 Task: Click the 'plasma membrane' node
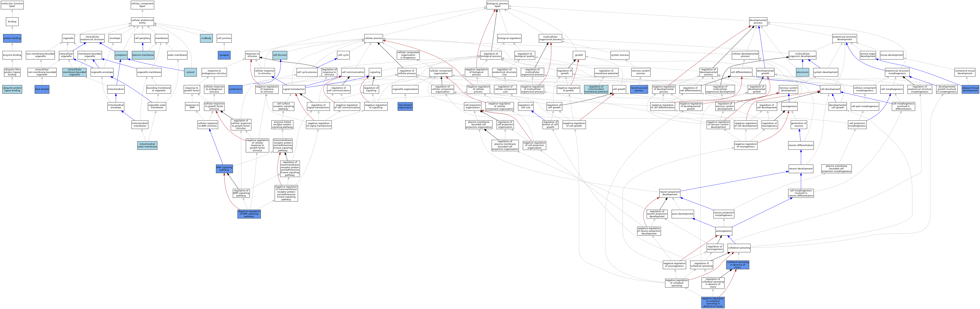coord(143,55)
